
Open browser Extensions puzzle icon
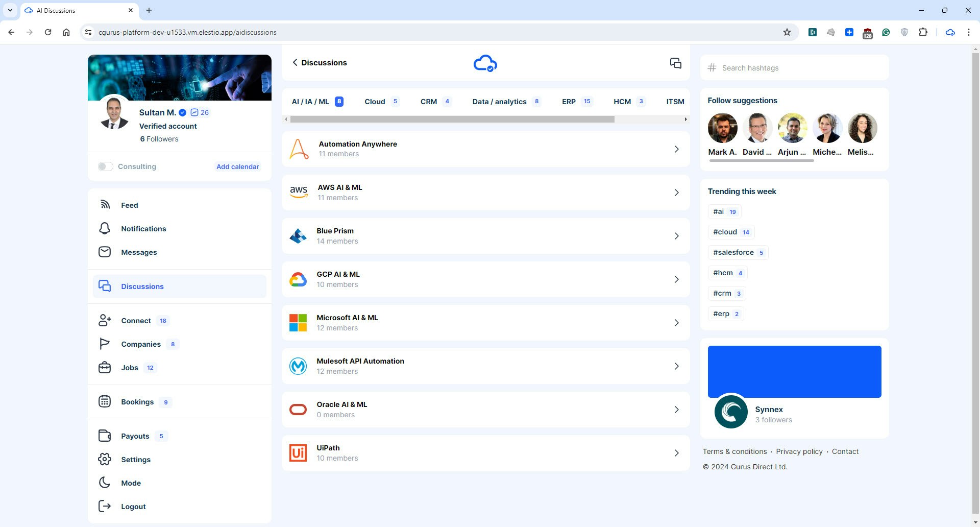[x=923, y=32]
